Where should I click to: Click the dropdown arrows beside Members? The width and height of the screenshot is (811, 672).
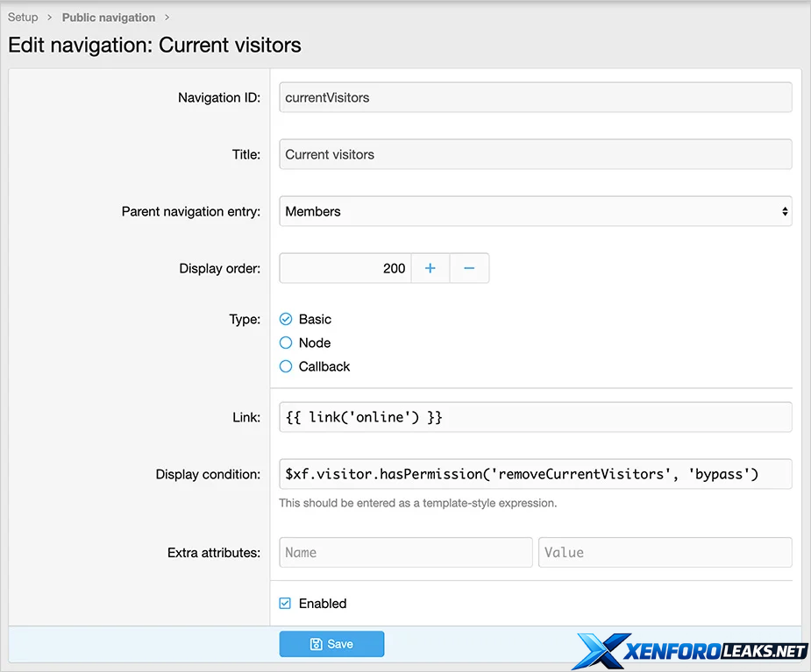(x=784, y=211)
